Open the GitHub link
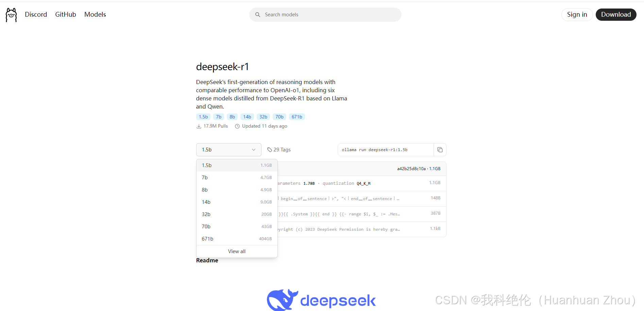The height and width of the screenshot is (311, 644). (x=66, y=15)
